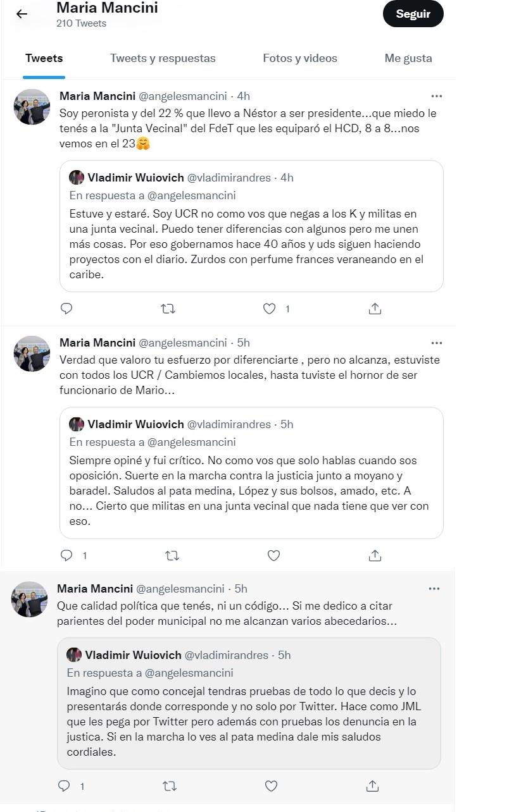Share the 'Verdad que valoro' tweet

(x=375, y=555)
